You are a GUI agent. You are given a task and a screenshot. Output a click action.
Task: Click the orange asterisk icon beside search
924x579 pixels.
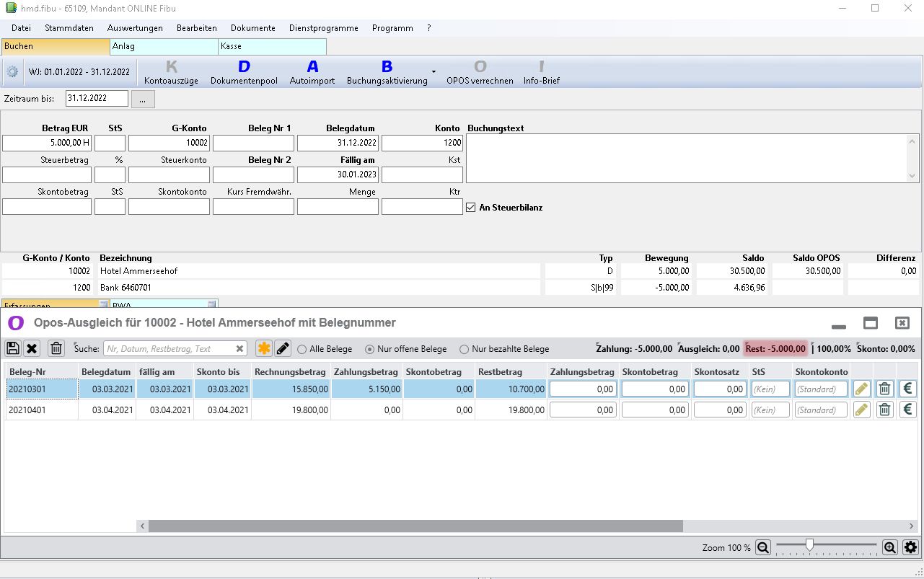click(x=264, y=349)
